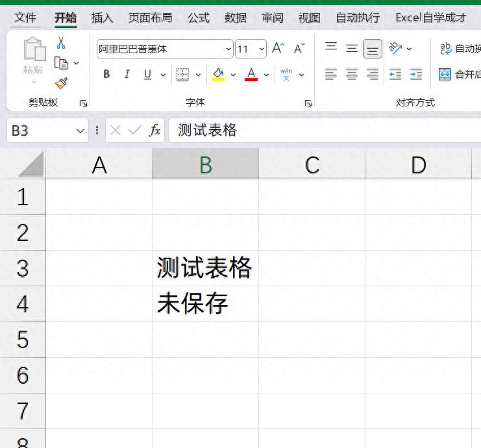This screenshot has width=481, height=448.
Task: Expand the Copy options arrow
Action: coord(76,63)
